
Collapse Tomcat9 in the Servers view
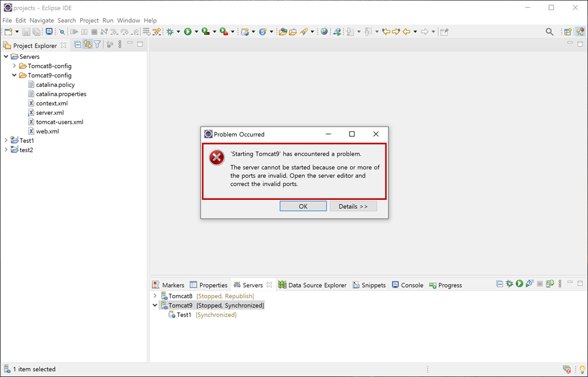(x=155, y=305)
